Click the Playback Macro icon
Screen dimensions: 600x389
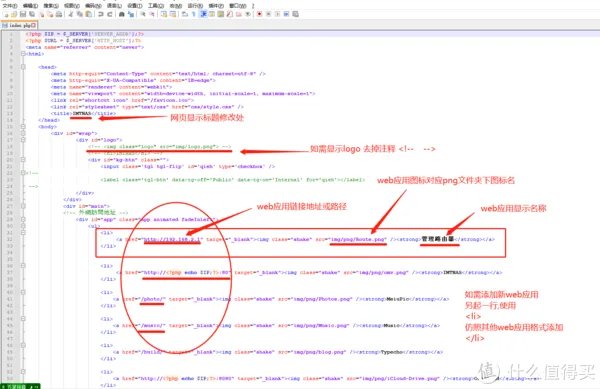click(x=277, y=14)
